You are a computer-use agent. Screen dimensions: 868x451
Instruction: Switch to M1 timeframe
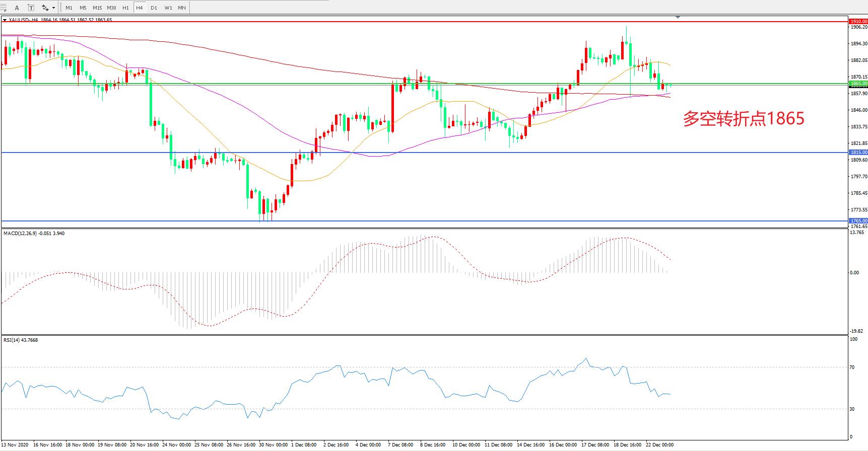click(x=69, y=8)
